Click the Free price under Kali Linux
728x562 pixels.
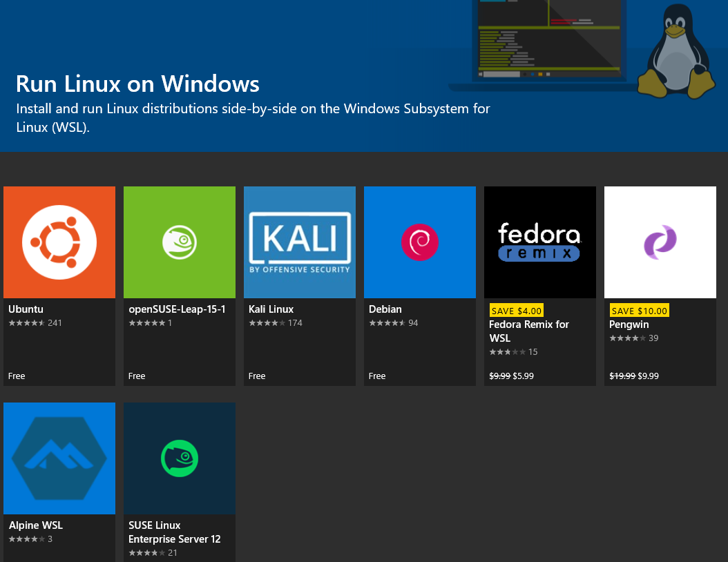point(257,376)
